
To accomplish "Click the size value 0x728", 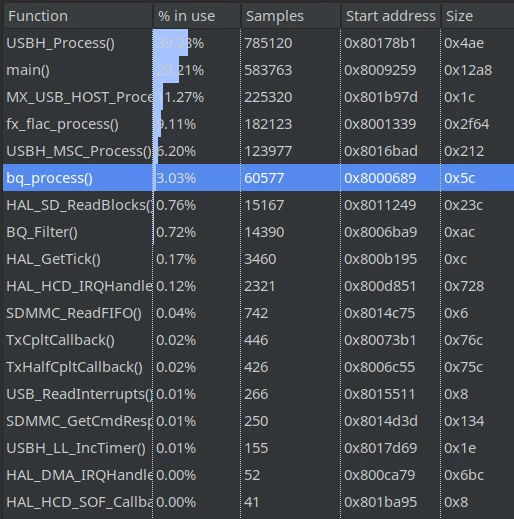I will pyautogui.click(x=464, y=286).
